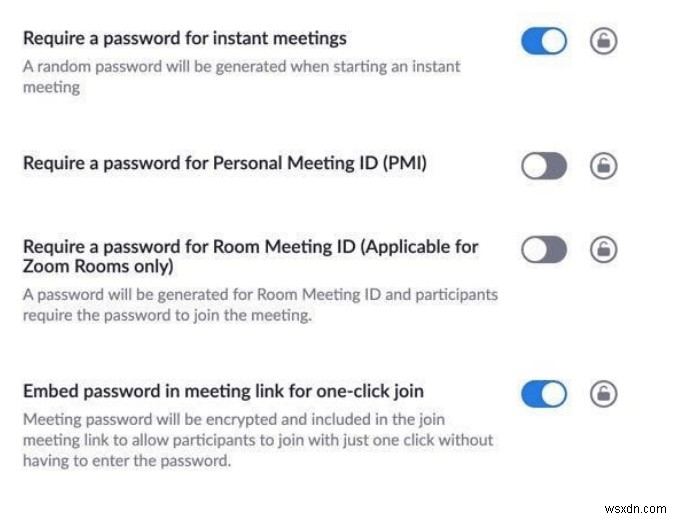Lock the Personal Meeting ID password setting
678x519 pixels.
pos(603,167)
